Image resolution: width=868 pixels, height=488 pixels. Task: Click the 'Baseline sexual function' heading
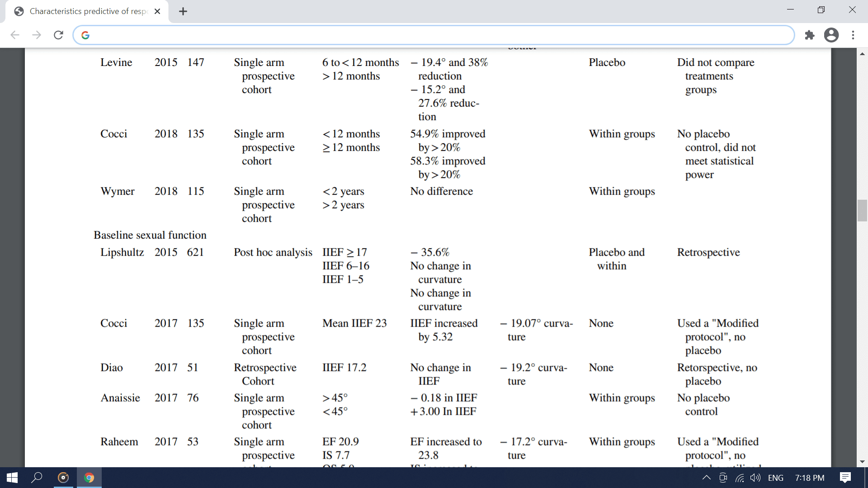150,235
